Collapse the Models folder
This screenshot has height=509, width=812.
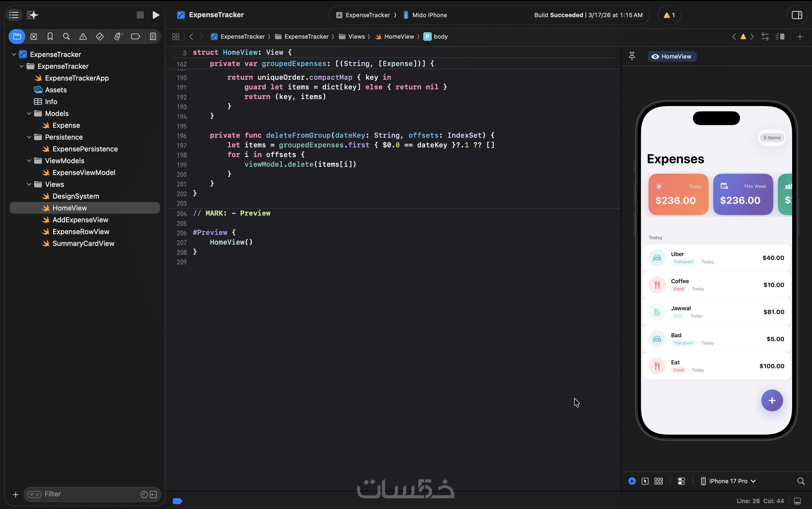(x=29, y=114)
